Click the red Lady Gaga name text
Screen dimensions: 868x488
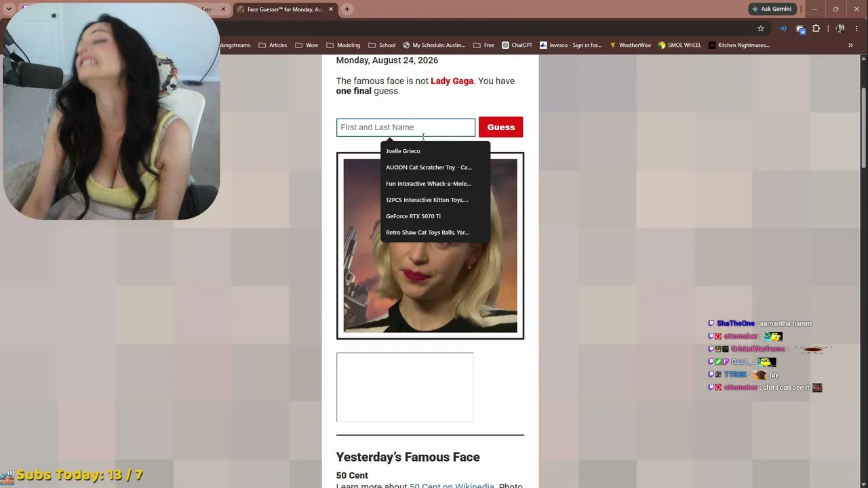452,81
